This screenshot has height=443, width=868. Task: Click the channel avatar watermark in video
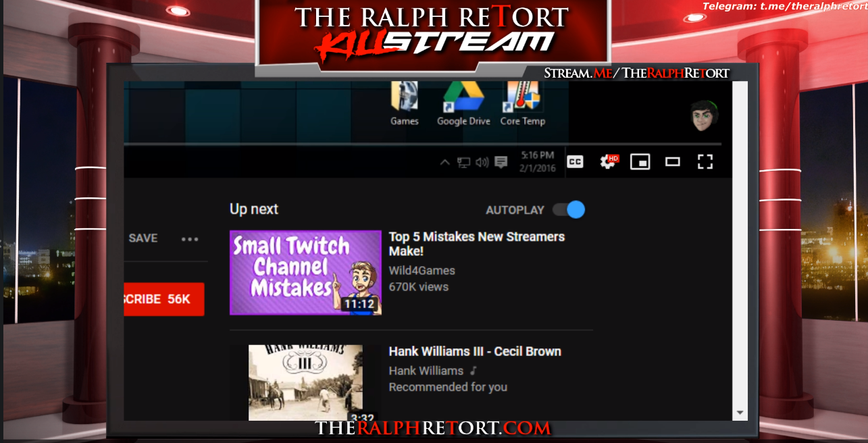click(x=704, y=115)
